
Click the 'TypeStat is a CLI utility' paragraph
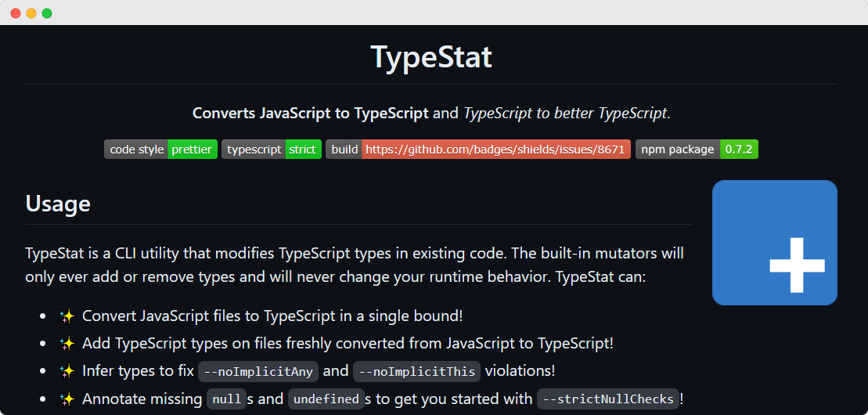pos(355,265)
